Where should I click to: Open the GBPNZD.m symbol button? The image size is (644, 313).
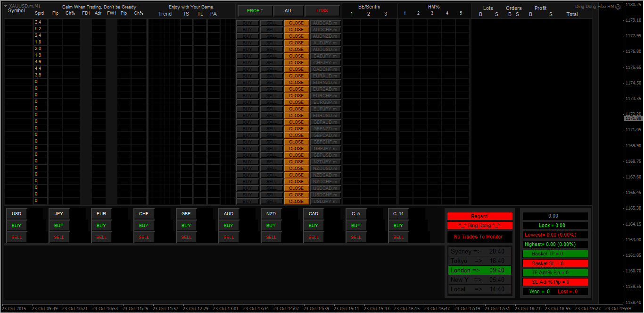tap(325, 128)
